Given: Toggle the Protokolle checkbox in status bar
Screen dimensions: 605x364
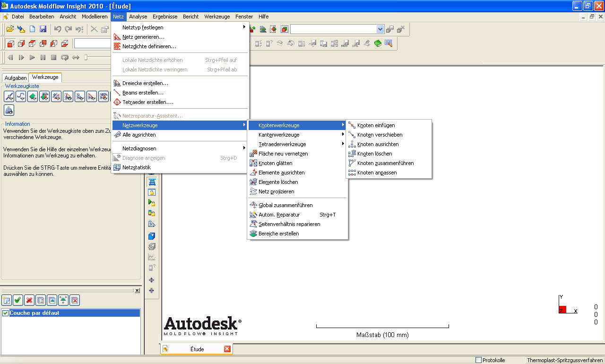Looking at the screenshot, I should click(x=479, y=360).
